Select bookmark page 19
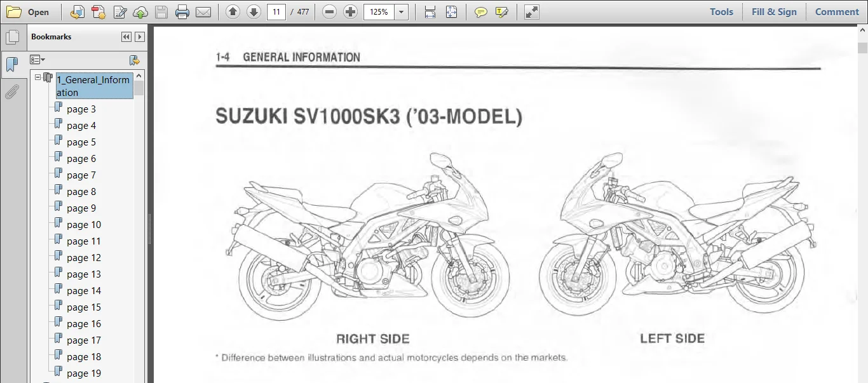Viewport: 868px width, 383px height. pos(84,373)
